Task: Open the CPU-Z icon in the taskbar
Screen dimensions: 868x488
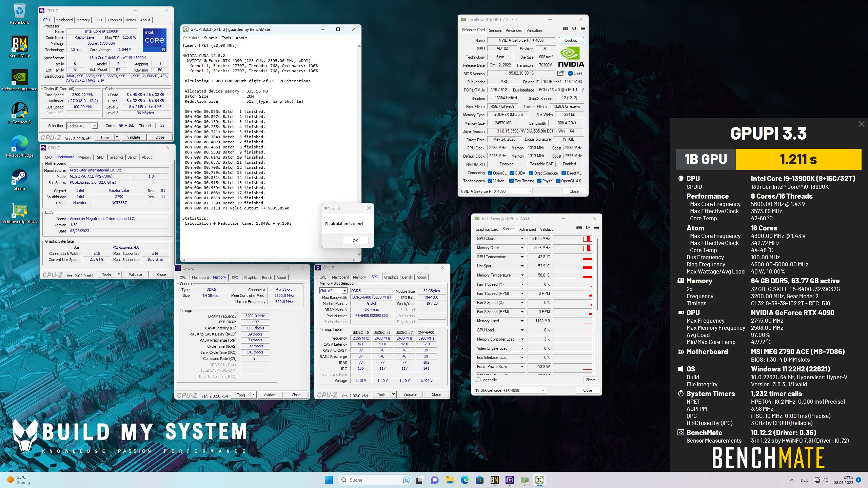Action: 509,480
